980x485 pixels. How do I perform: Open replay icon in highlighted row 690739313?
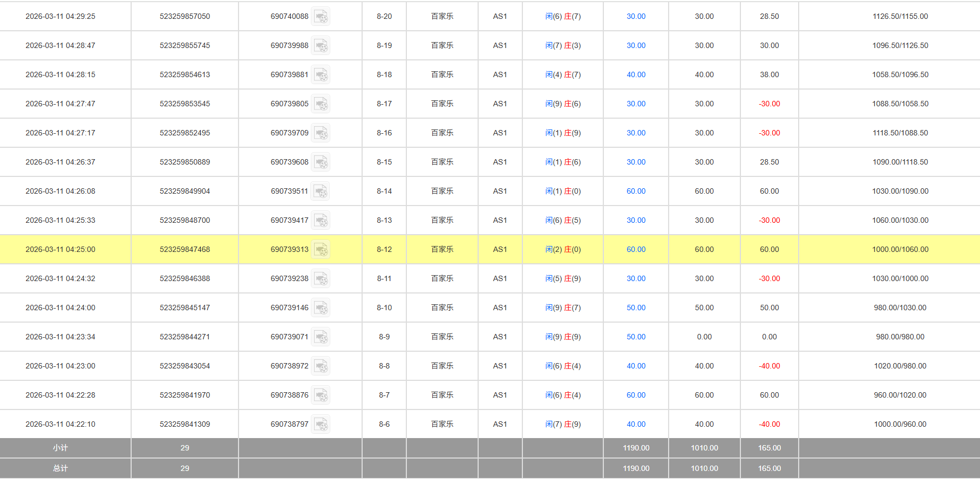(x=321, y=250)
